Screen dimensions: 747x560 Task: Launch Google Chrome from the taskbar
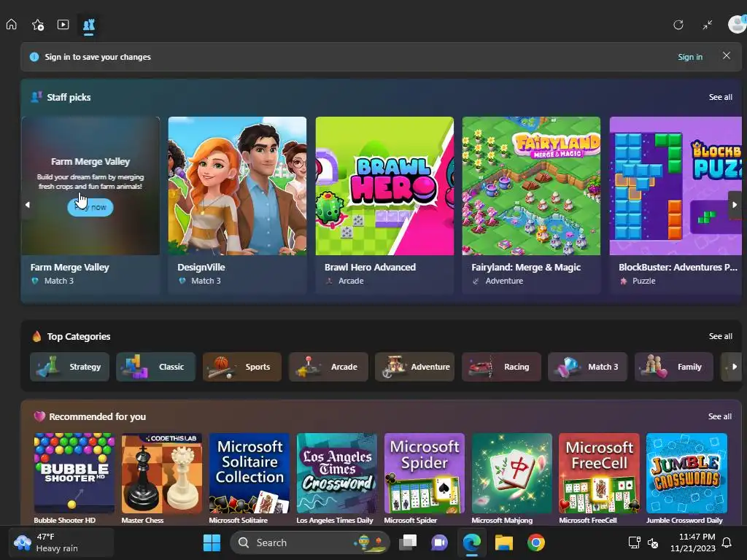[536, 542]
